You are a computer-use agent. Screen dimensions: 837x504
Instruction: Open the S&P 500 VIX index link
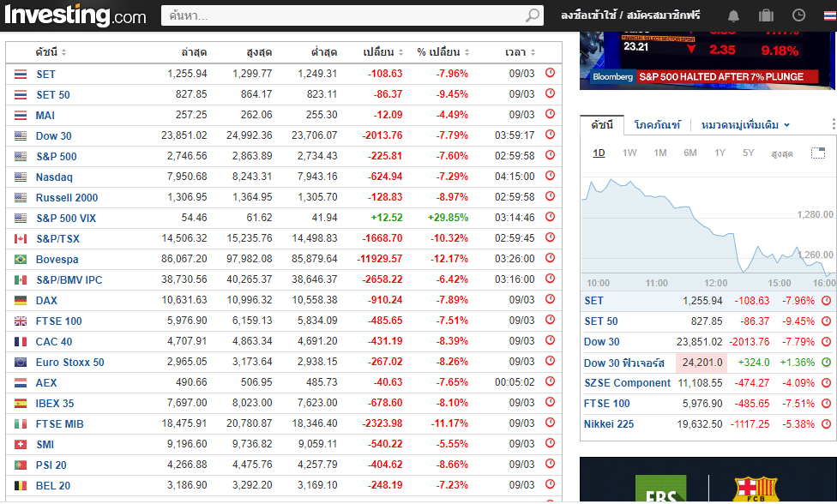(66, 218)
